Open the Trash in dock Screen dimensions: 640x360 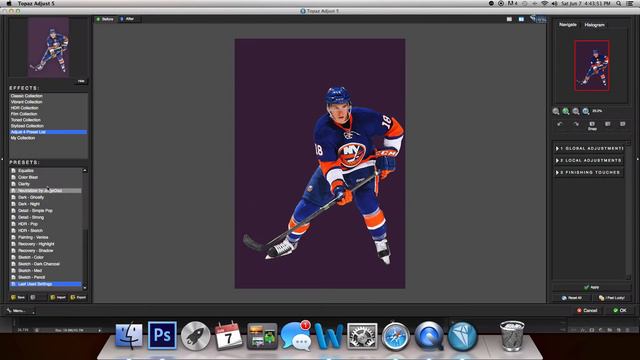coord(512,336)
